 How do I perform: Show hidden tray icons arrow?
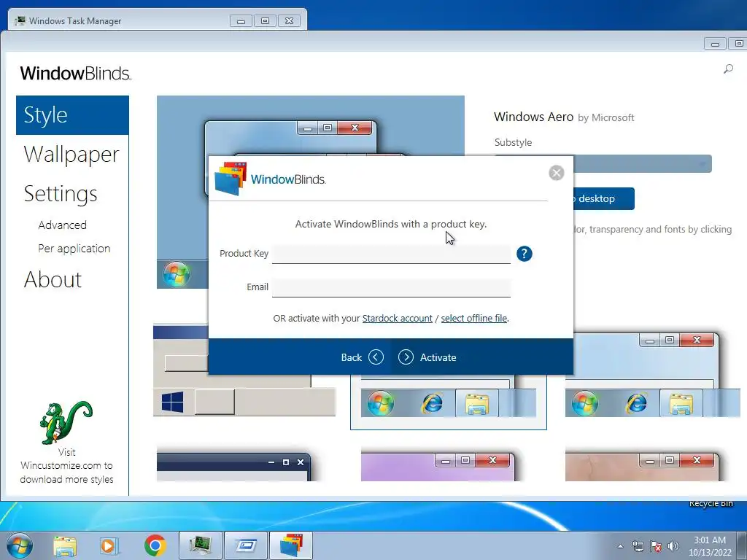click(x=620, y=546)
